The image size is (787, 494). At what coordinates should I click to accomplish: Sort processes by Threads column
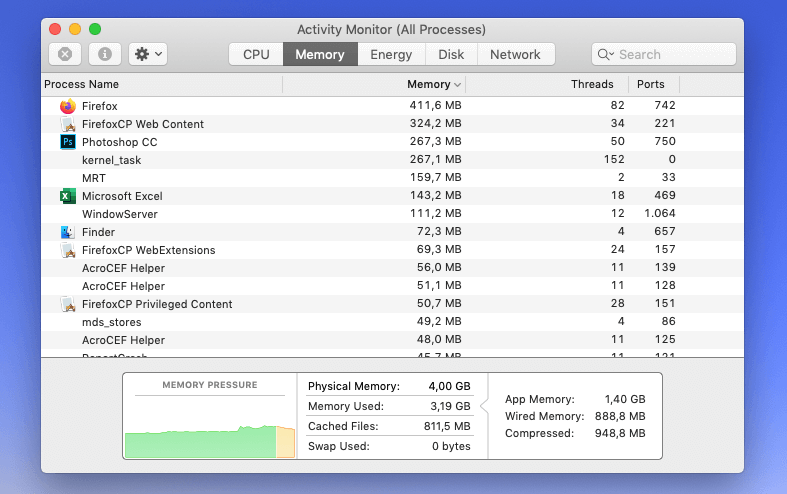point(592,84)
